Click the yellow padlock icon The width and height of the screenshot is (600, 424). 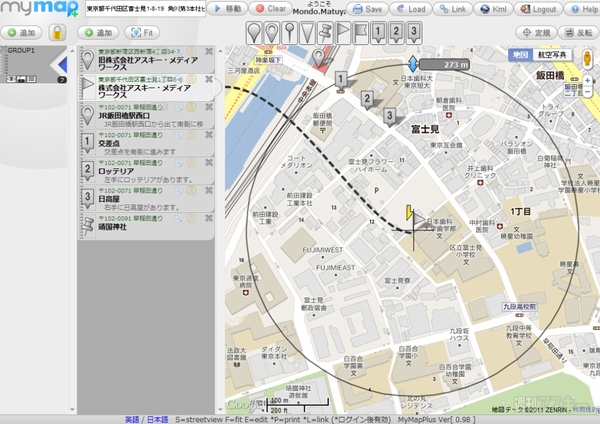(57, 33)
